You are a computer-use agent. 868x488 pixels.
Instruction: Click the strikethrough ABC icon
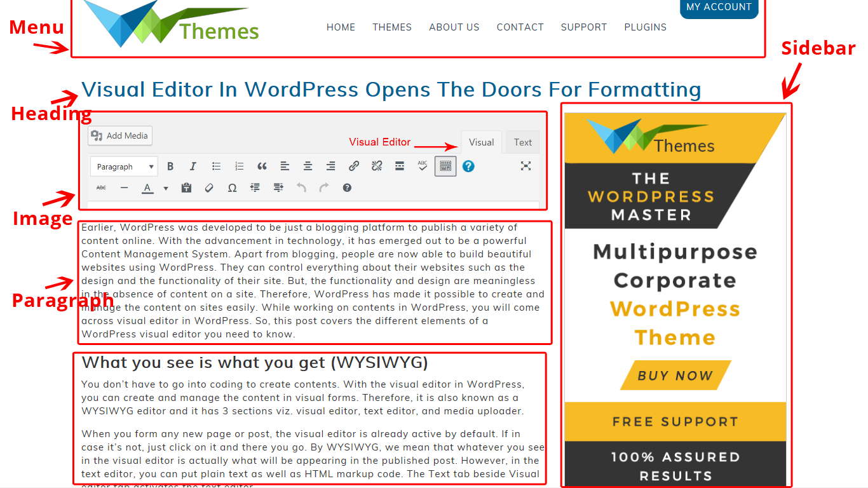[101, 187]
